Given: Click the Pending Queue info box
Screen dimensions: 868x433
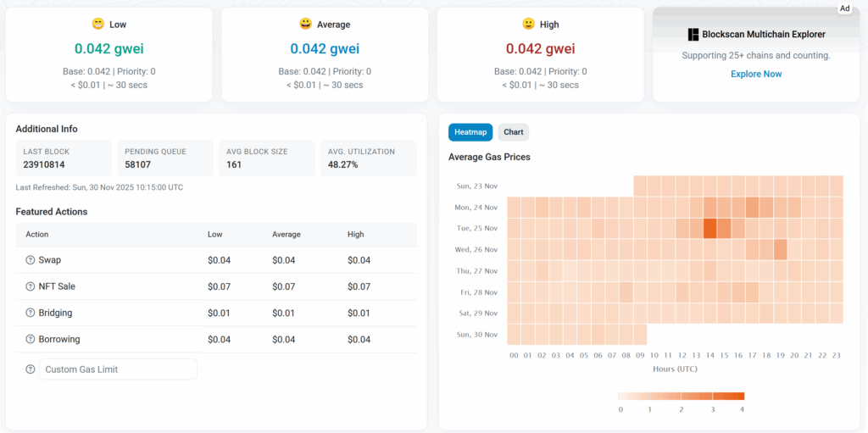Looking at the screenshot, I should coord(164,158).
